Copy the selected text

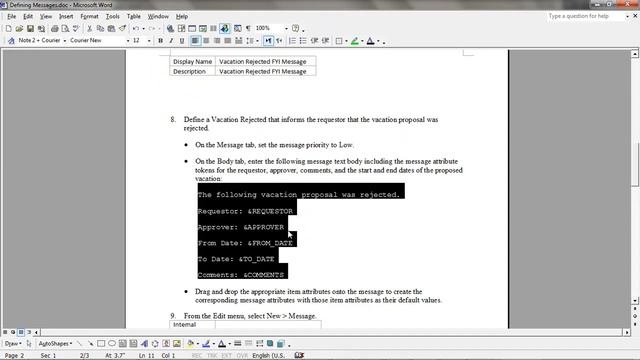[x=100, y=29]
